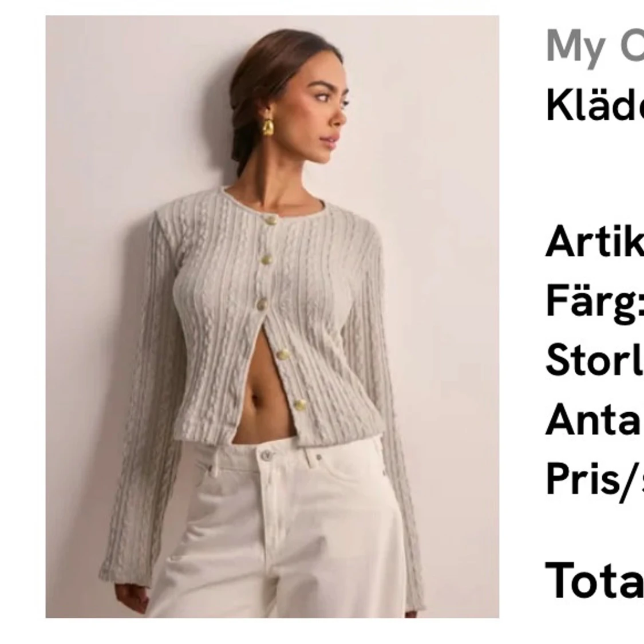This screenshot has width=644, height=644.
Task: Click the 'Anta…' quantity label
Action: click(595, 418)
